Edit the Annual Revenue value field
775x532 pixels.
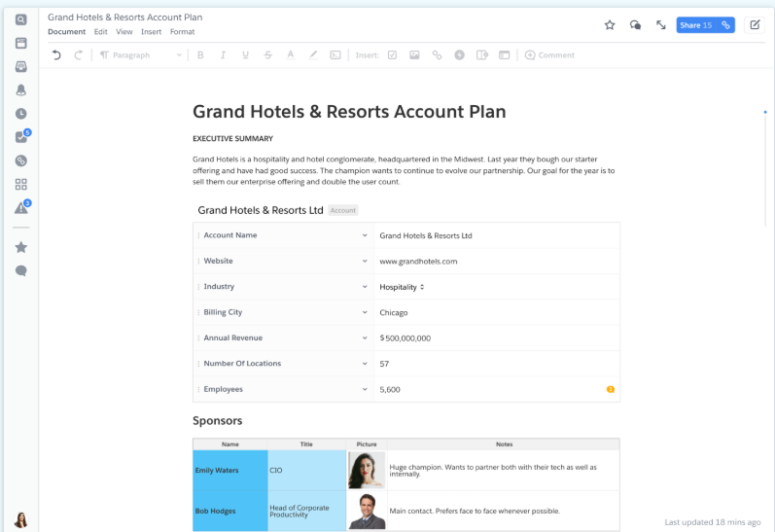pyautogui.click(x=496, y=338)
